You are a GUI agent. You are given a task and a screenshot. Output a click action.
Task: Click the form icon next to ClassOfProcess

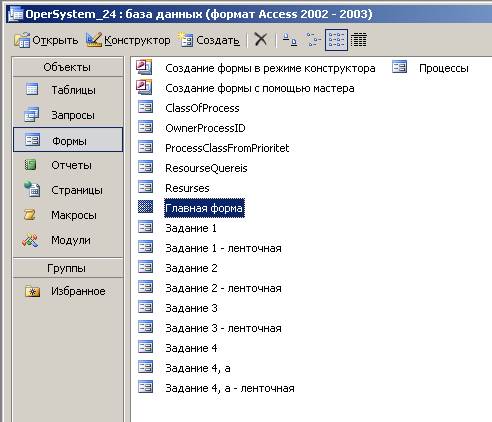point(145,107)
